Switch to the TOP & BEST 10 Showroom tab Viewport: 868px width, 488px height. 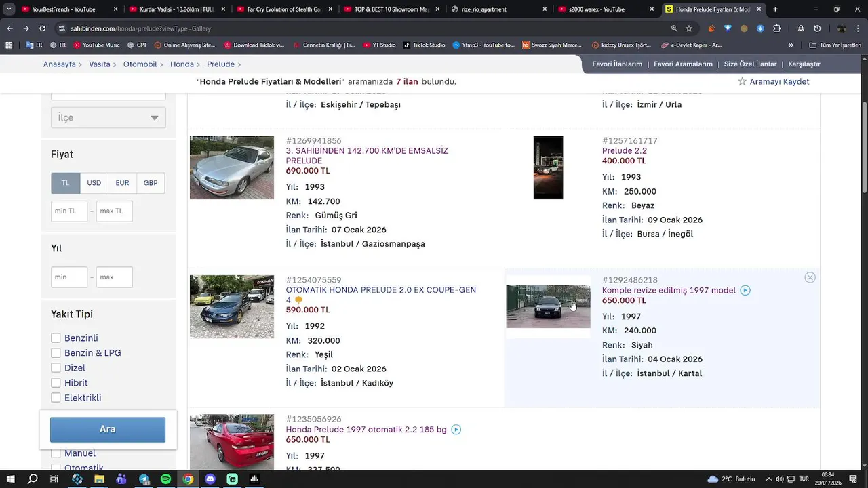[391, 9]
